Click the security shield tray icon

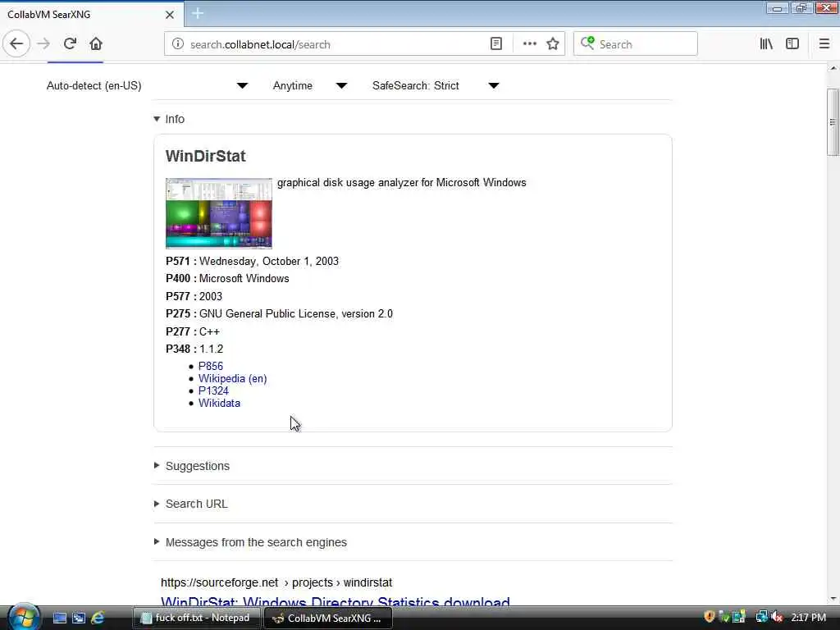tap(710, 617)
